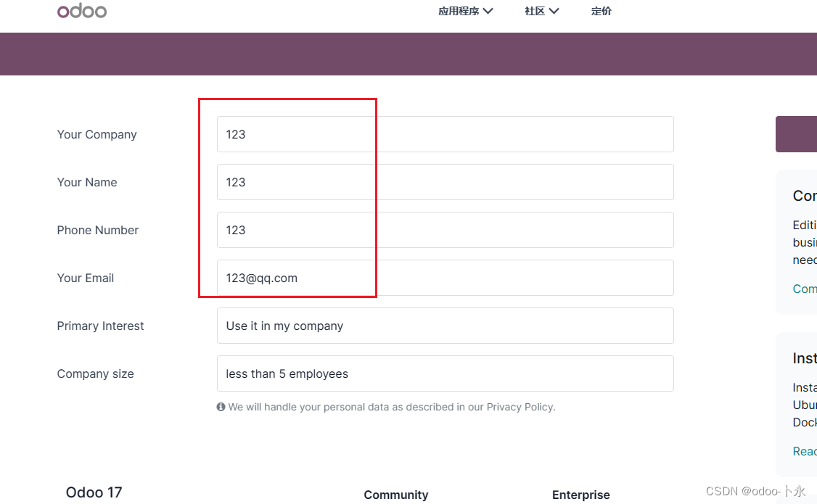
Task: Click the purple button on the right
Action: coord(796,134)
